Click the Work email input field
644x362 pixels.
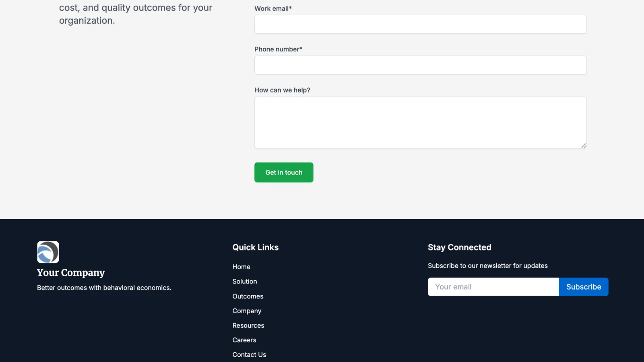[x=420, y=25]
